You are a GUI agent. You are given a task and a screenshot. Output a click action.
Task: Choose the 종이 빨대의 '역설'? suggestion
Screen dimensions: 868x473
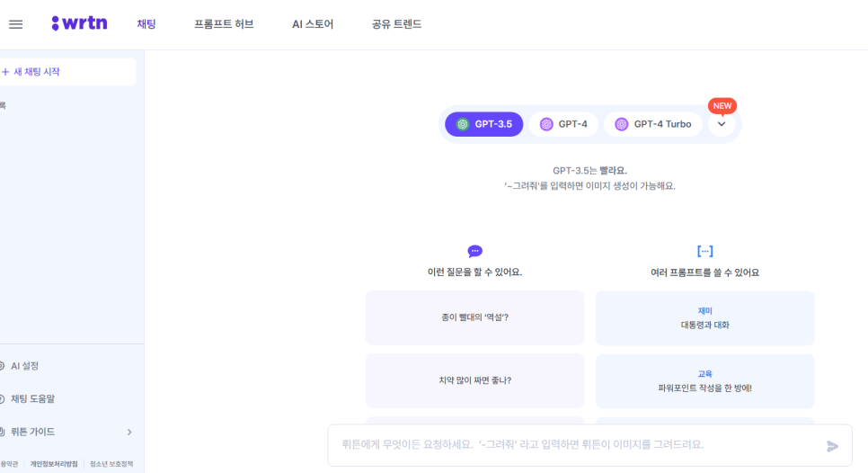click(x=475, y=317)
